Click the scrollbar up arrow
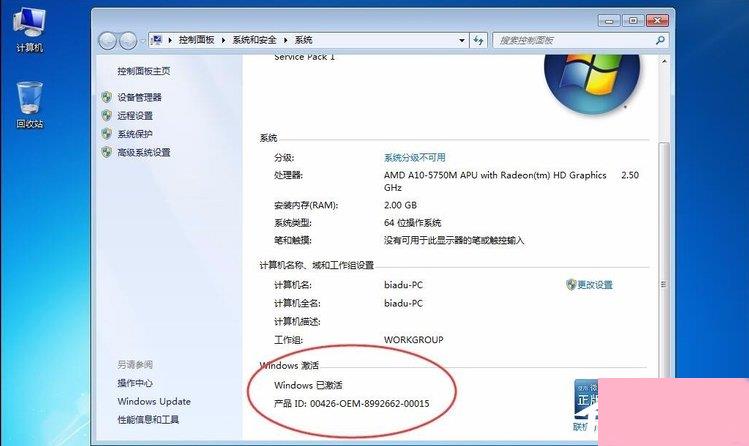Image resolution: width=749 pixels, height=446 pixels. pos(664,61)
